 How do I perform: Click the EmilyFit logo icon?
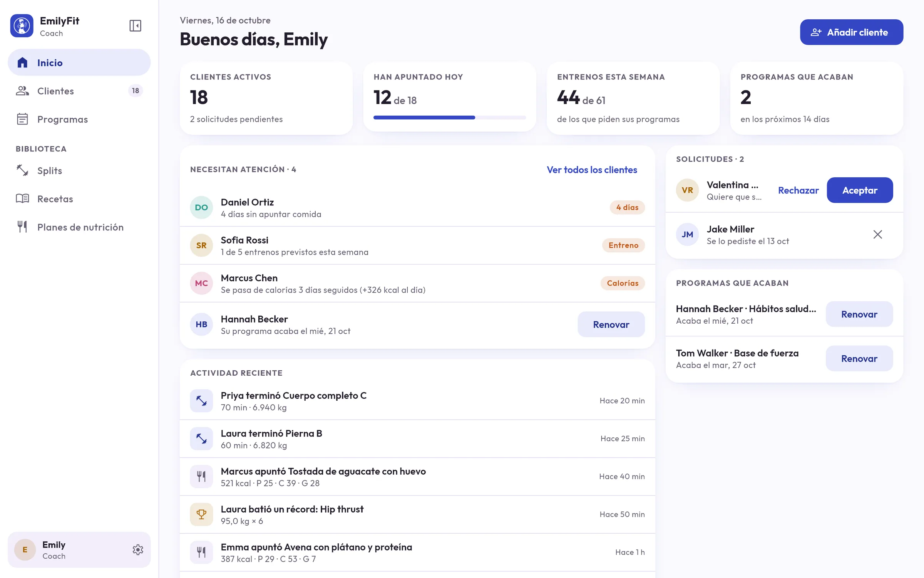click(22, 26)
